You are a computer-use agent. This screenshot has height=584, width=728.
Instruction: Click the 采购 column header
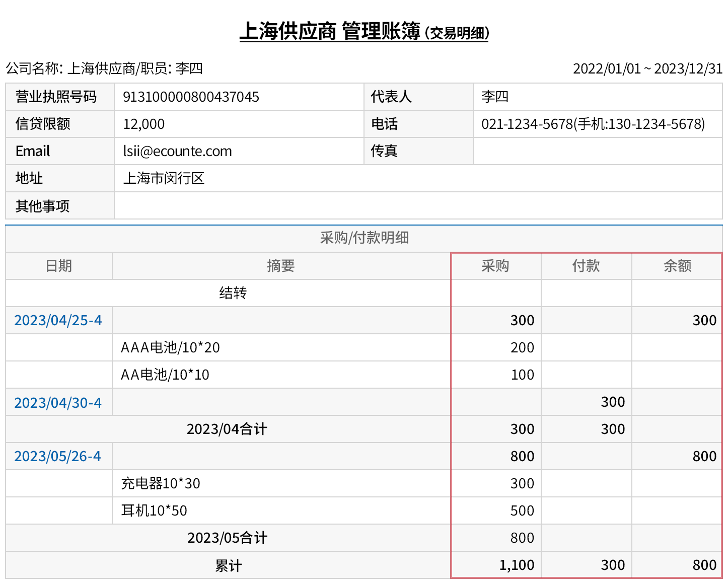[495, 266]
